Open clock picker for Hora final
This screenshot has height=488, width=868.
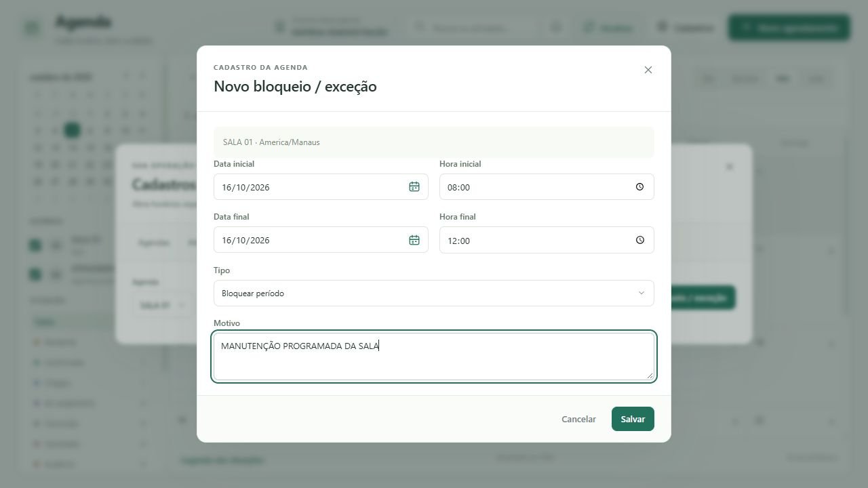click(639, 240)
